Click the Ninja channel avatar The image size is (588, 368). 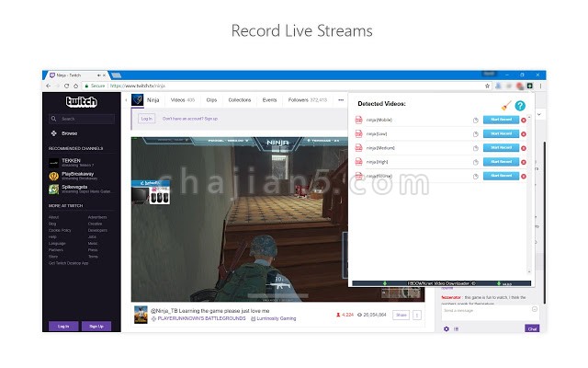click(x=138, y=100)
